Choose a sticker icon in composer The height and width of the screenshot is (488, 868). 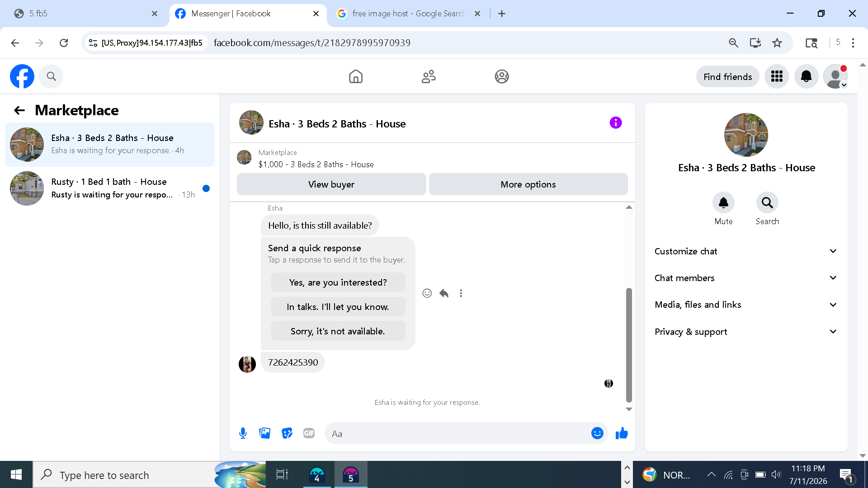point(287,433)
